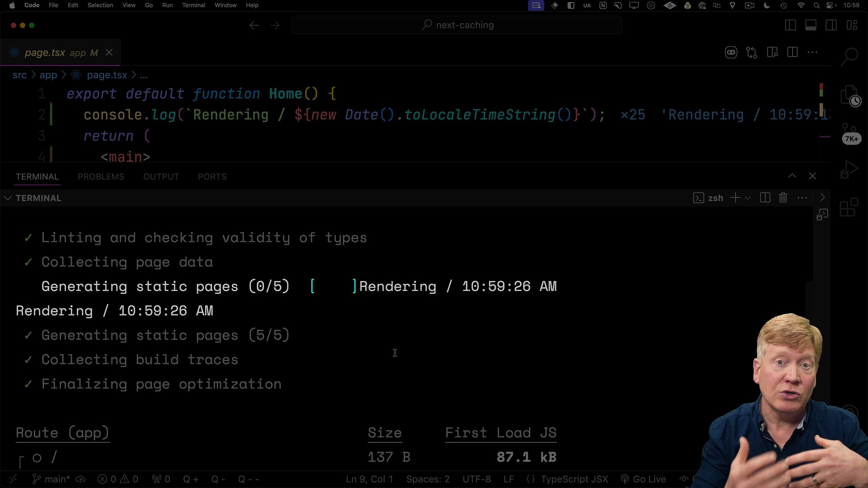Close the bottom panel with X
Image resolution: width=868 pixels, height=488 pixels.
(812, 176)
